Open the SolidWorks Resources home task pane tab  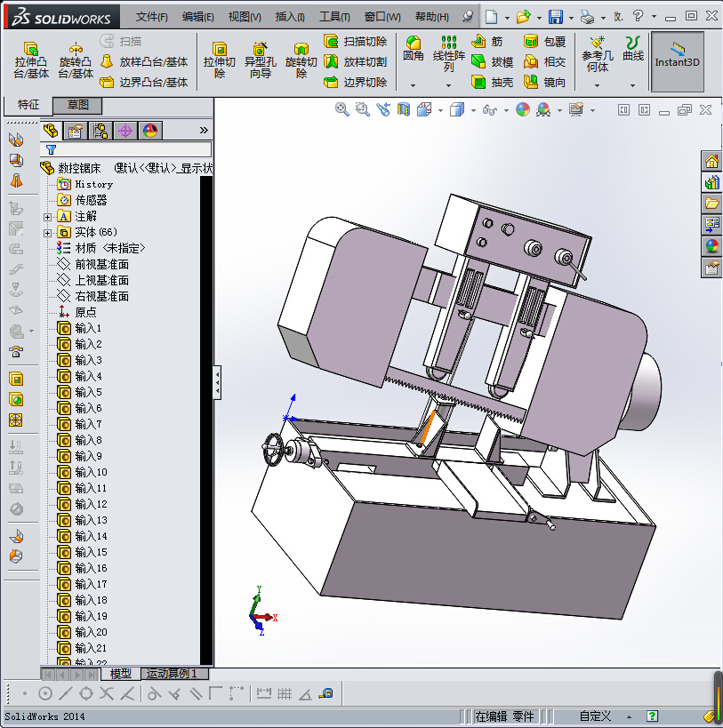click(711, 162)
